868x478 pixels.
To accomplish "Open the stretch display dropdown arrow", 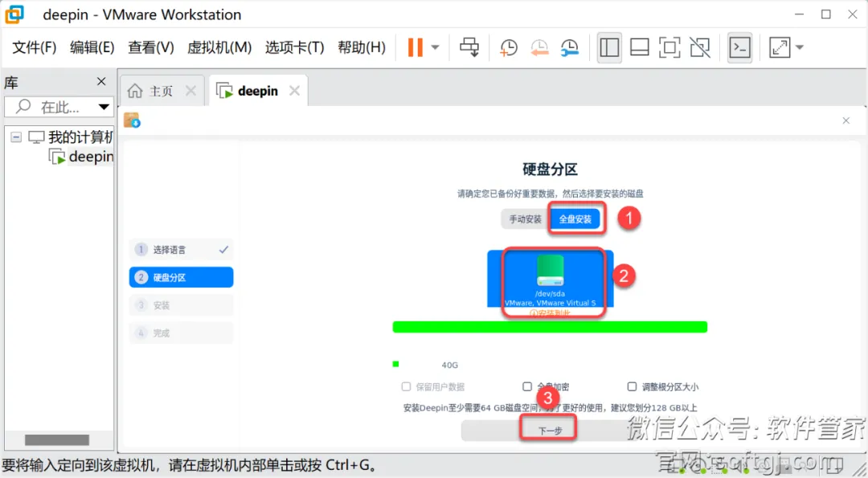I will click(800, 47).
